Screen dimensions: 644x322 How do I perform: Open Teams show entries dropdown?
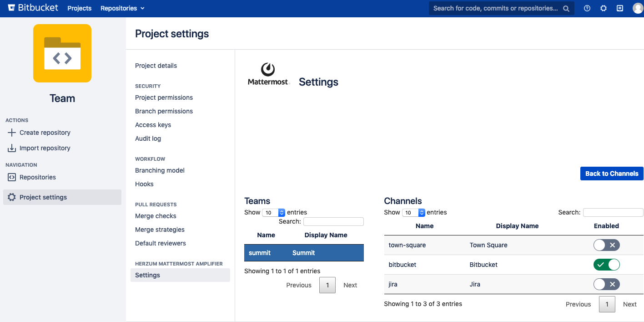274,213
